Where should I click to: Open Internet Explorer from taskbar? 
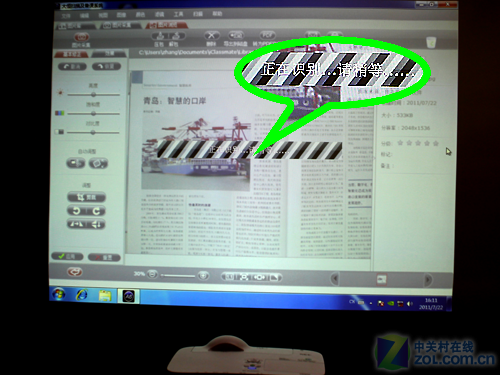click(82, 295)
